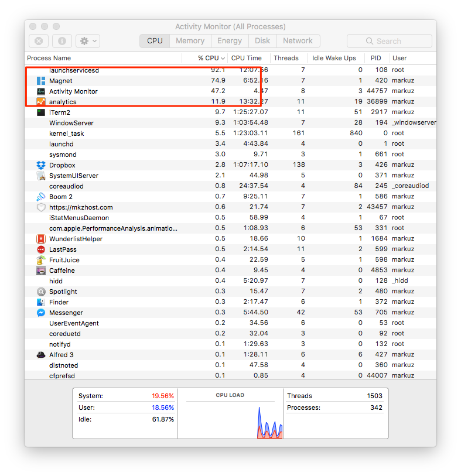Screen dimensions: 461x476
Task: Focus the Search field
Action: pos(390,41)
